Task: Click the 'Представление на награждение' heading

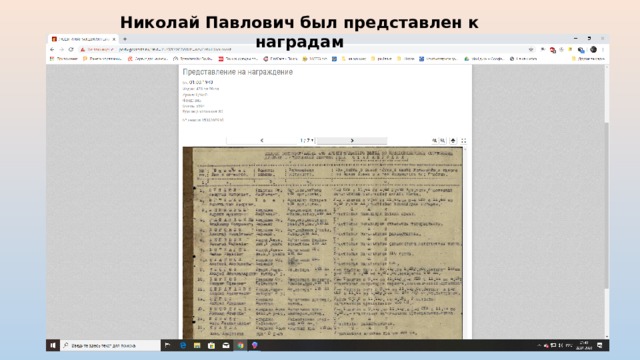Action: click(x=238, y=72)
